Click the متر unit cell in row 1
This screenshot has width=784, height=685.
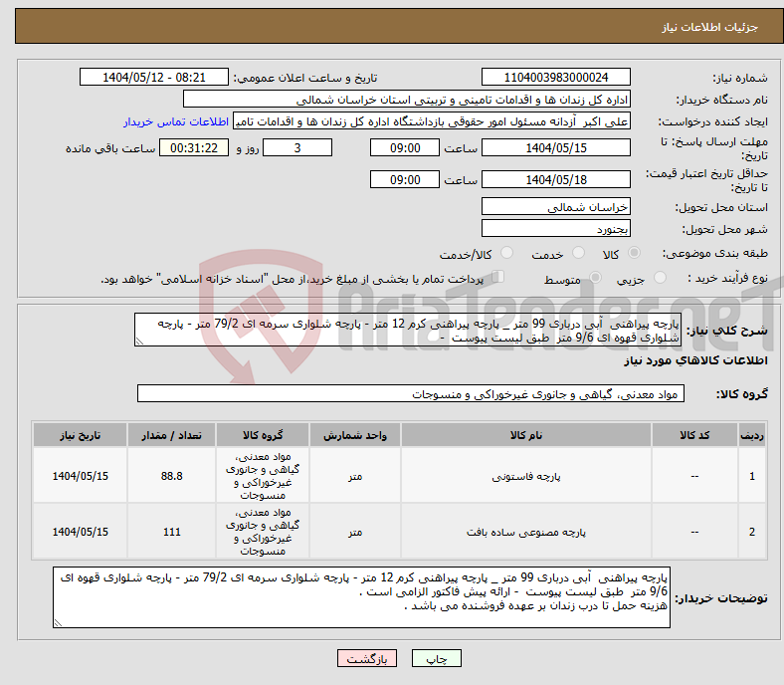tap(355, 476)
